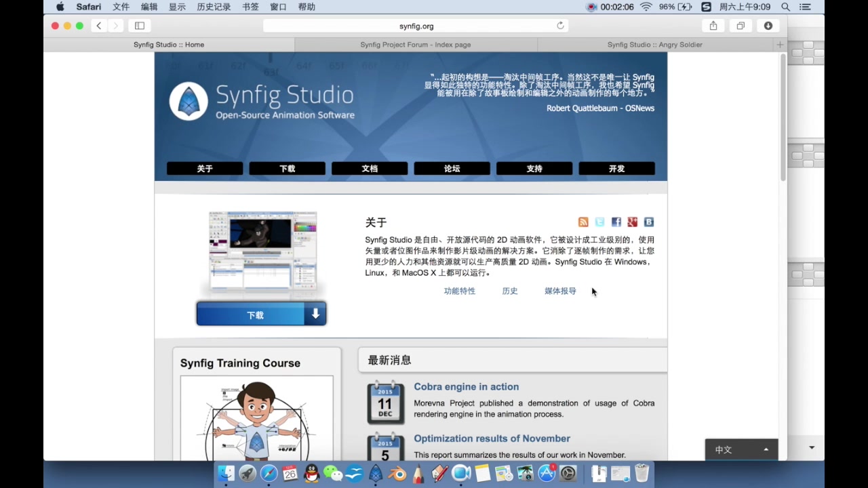Click the down arrow at window's bottom right
Image resolution: width=868 pixels, height=488 pixels.
point(812,448)
